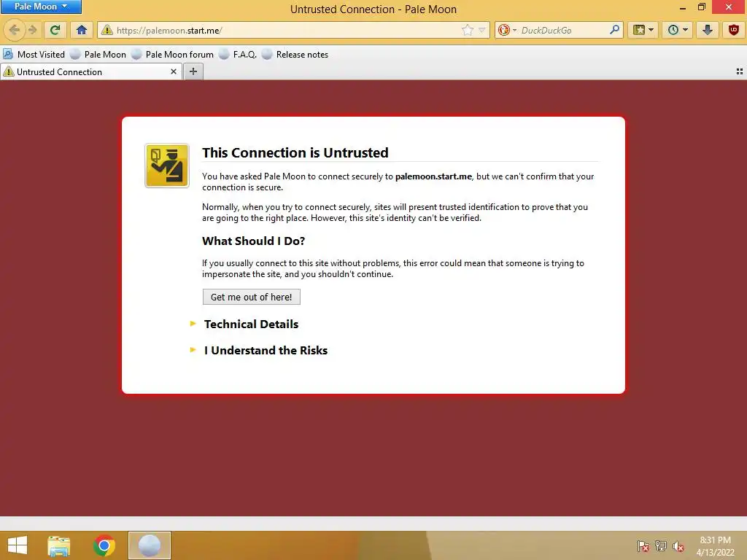Click the What Should I Do? heading
This screenshot has height=560, width=747.
pyautogui.click(x=253, y=241)
